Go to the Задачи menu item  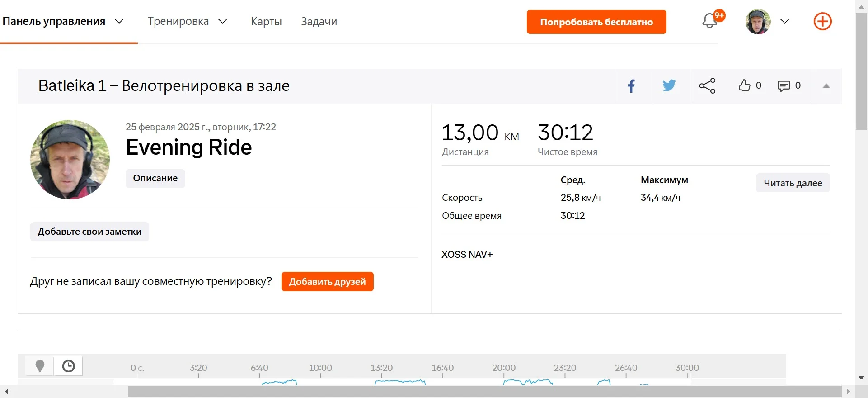click(319, 22)
